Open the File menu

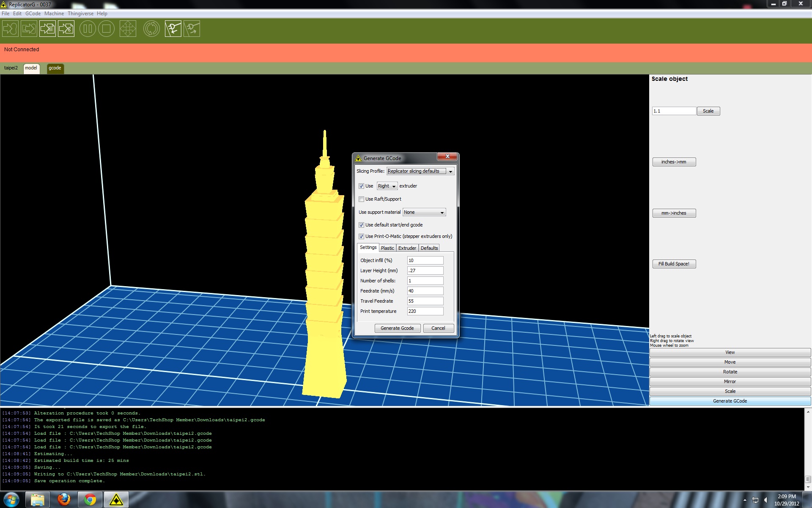pyautogui.click(x=5, y=14)
